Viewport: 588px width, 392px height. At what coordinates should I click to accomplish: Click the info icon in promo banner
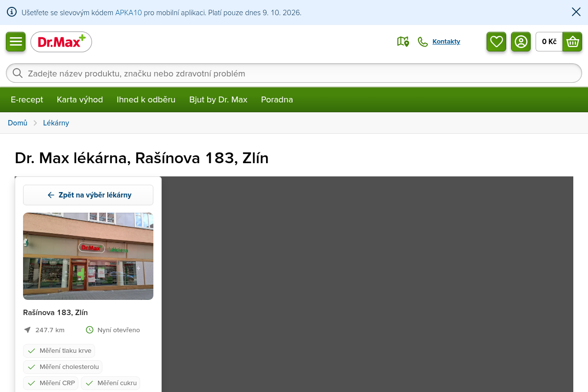click(x=12, y=12)
